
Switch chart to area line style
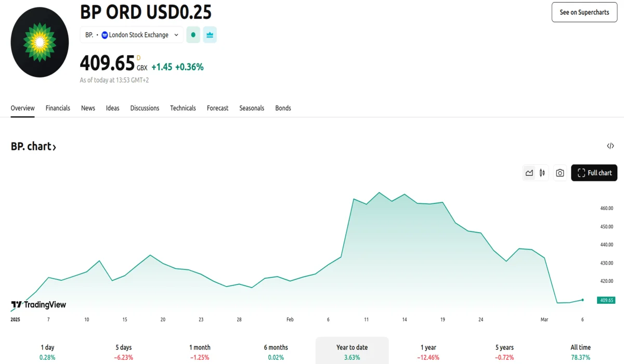coord(529,173)
